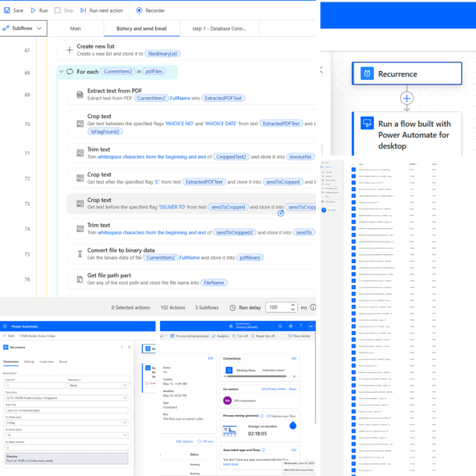Click the Run next action icon
This screenshot has width=476, height=476.
83,10
